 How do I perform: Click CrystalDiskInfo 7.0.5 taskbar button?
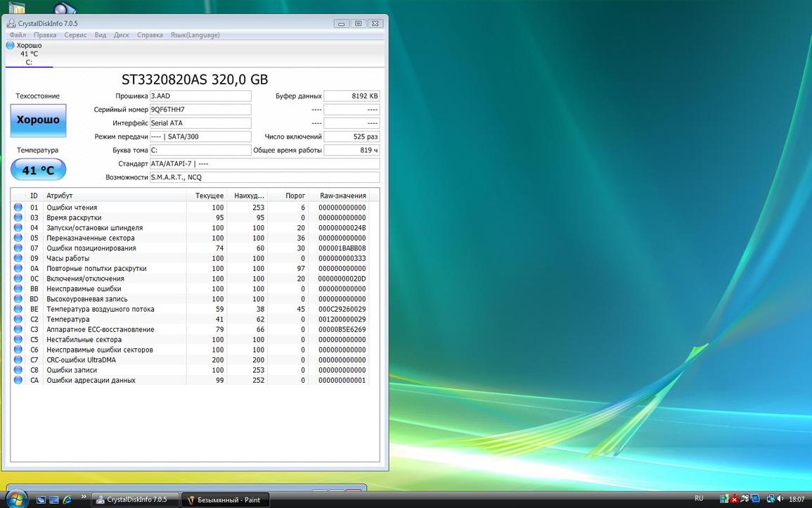point(136,500)
